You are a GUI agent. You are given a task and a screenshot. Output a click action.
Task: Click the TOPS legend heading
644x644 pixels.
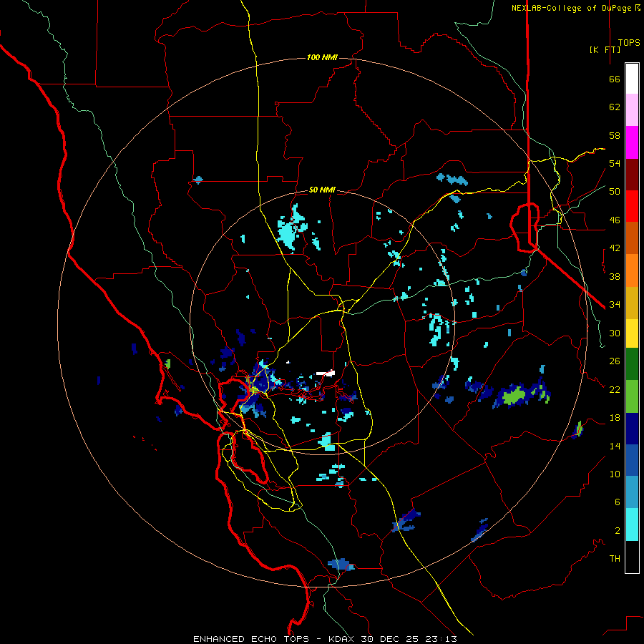pos(629,42)
